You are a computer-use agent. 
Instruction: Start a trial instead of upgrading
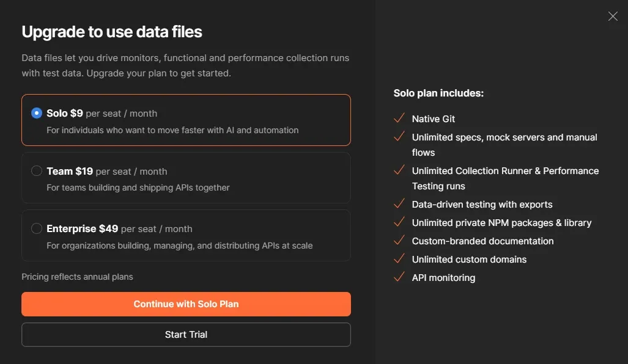point(186,334)
